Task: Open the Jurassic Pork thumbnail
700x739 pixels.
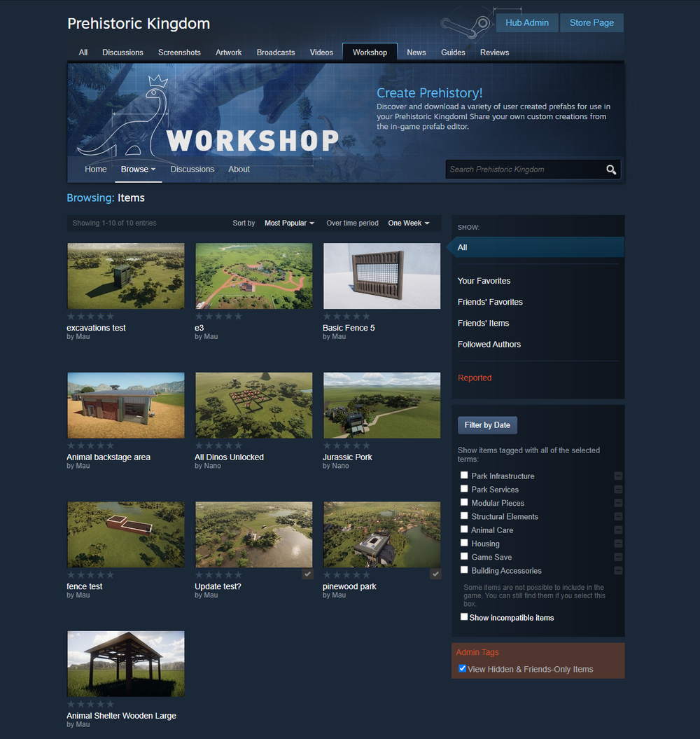Action: coord(381,406)
